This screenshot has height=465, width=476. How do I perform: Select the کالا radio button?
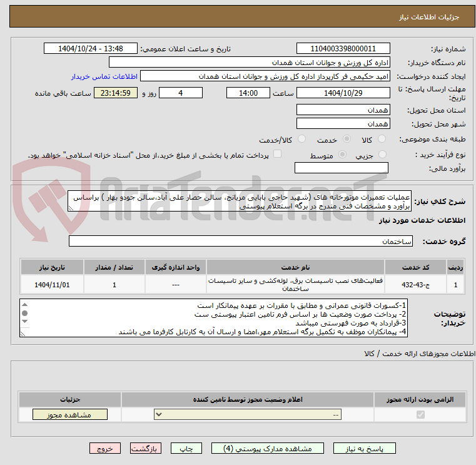coord(382,139)
